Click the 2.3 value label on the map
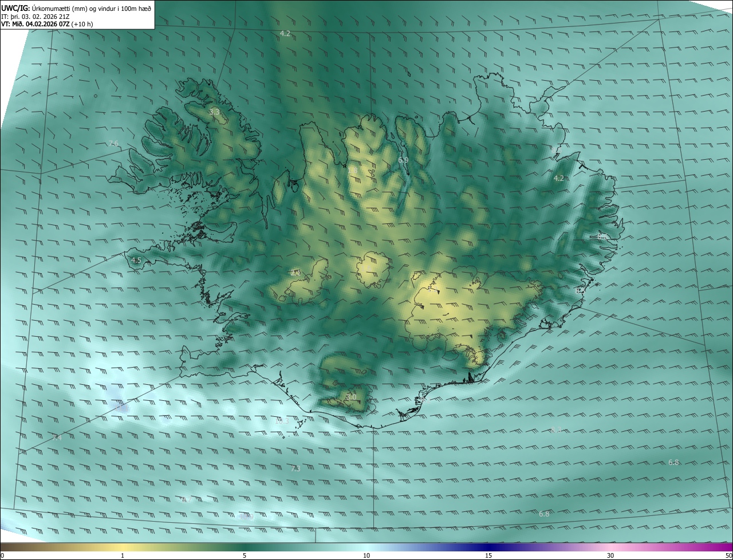Image resolution: width=733 pixels, height=560 pixels. [295, 273]
